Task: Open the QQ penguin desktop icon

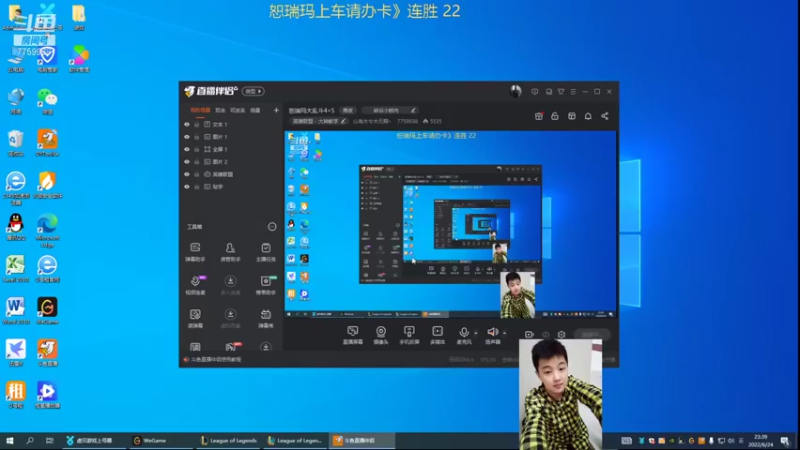Action: (16, 227)
